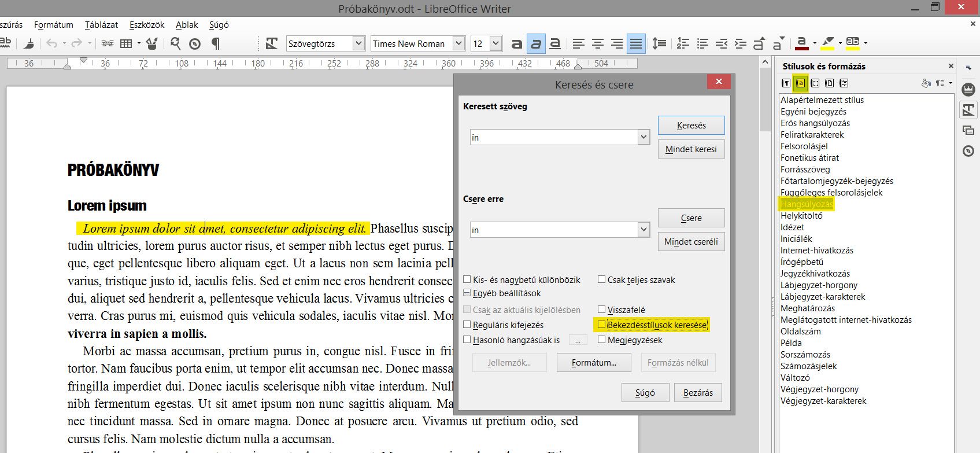Toggle italic formatting icon
The image size is (980, 453).
point(536,43)
